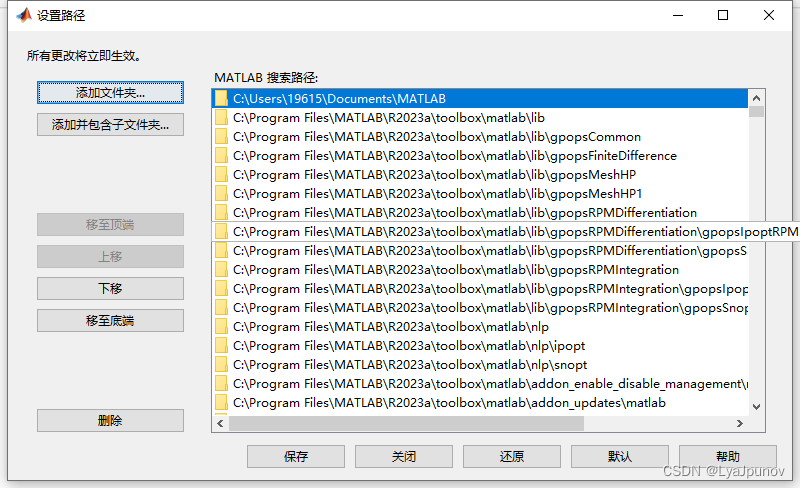Image resolution: width=800 pixels, height=488 pixels.
Task: Click 添加并包含子文件夹... button
Action: (110, 125)
